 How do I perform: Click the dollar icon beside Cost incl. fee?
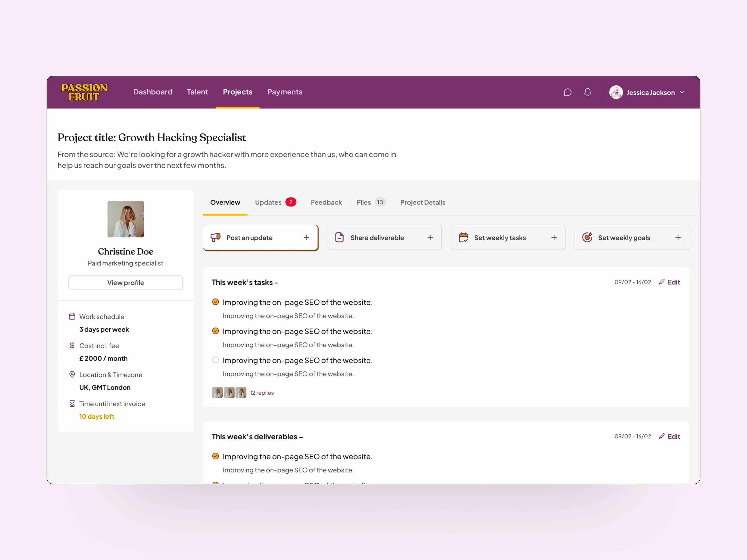[72, 345]
